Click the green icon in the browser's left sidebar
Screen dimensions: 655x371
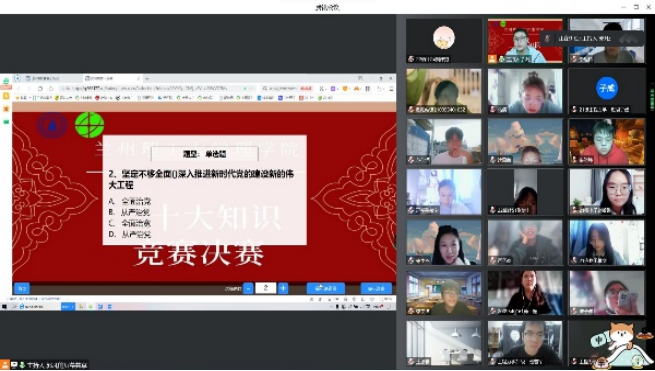click(x=6, y=122)
